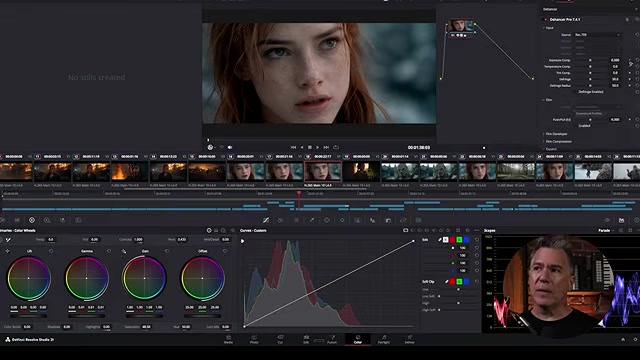This screenshot has width=640, height=360.
Task: Play the clip in reverse
Action: point(302,147)
